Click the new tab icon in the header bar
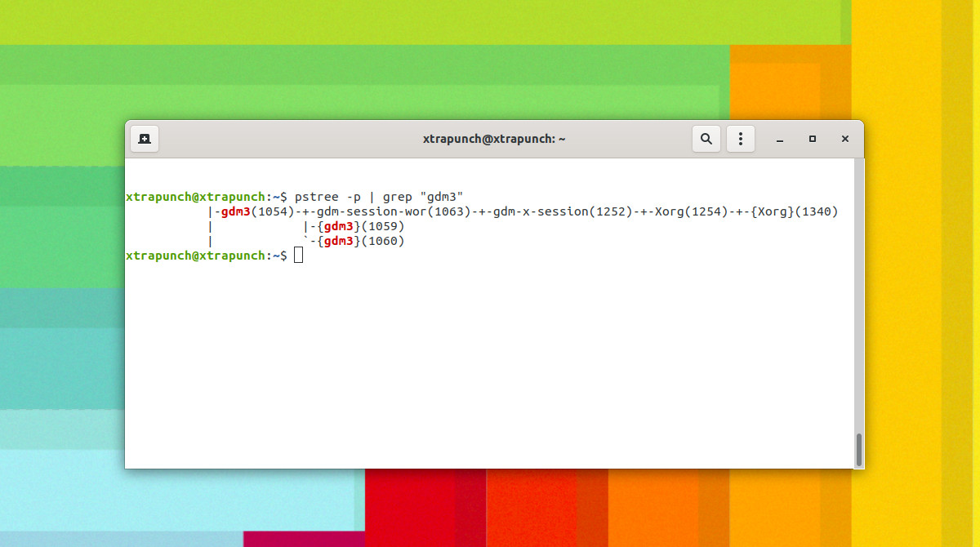Viewport: 980px width, 547px height. click(x=145, y=139)
